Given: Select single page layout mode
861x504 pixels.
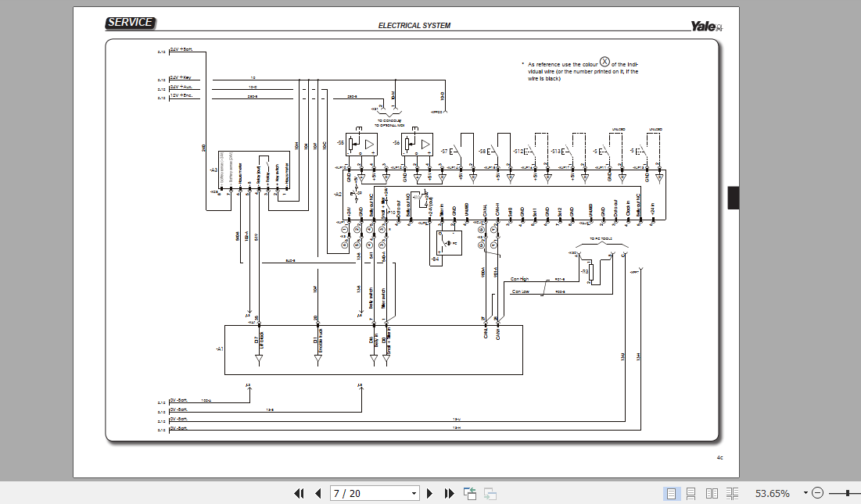Looking at the screenshot, I should click(671, 494).
